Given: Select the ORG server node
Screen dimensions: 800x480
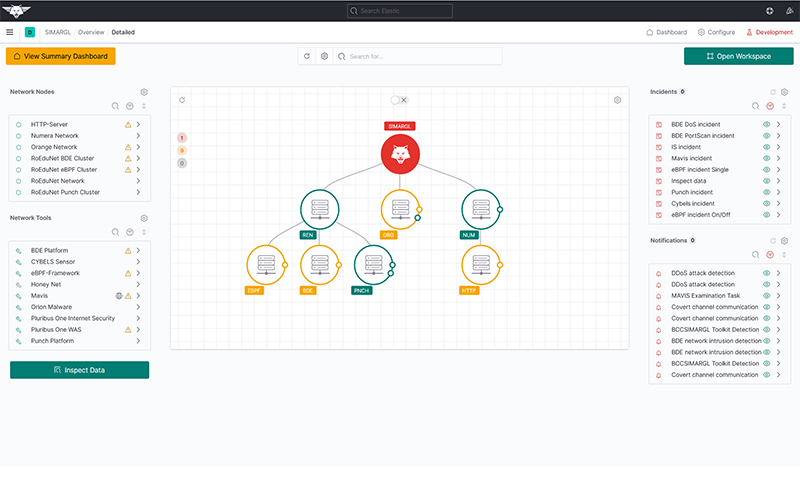Looking at the screenshot, I should pyautogui.click(x=400, y=209).
